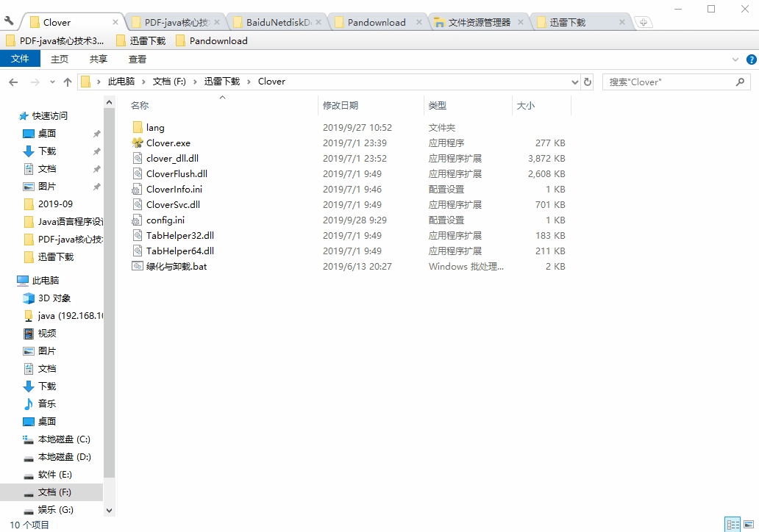Click the search magnifier icon

(740, 82)
